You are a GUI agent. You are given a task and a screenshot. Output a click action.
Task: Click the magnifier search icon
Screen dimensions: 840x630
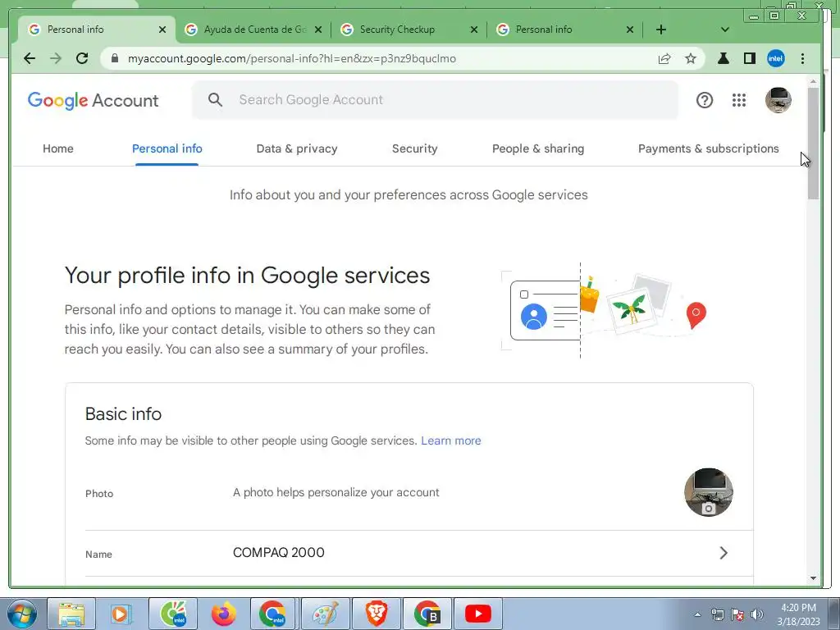point(216,99)
